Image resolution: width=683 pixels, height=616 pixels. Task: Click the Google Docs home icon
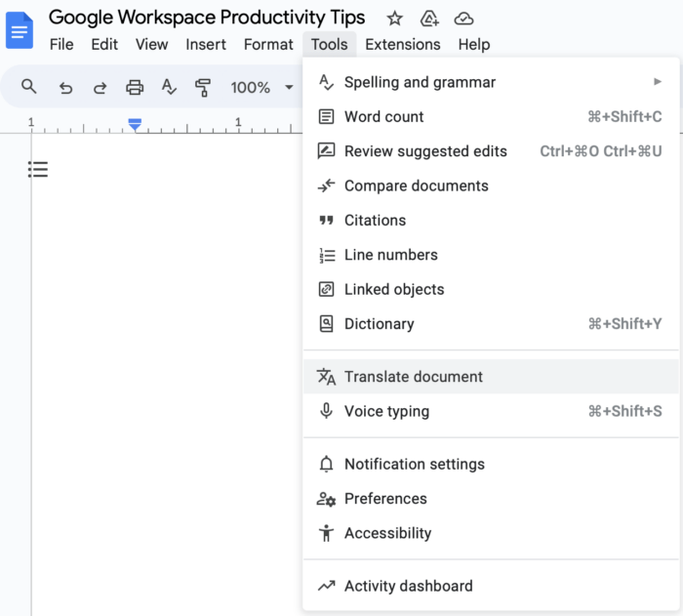click(20, 30)
